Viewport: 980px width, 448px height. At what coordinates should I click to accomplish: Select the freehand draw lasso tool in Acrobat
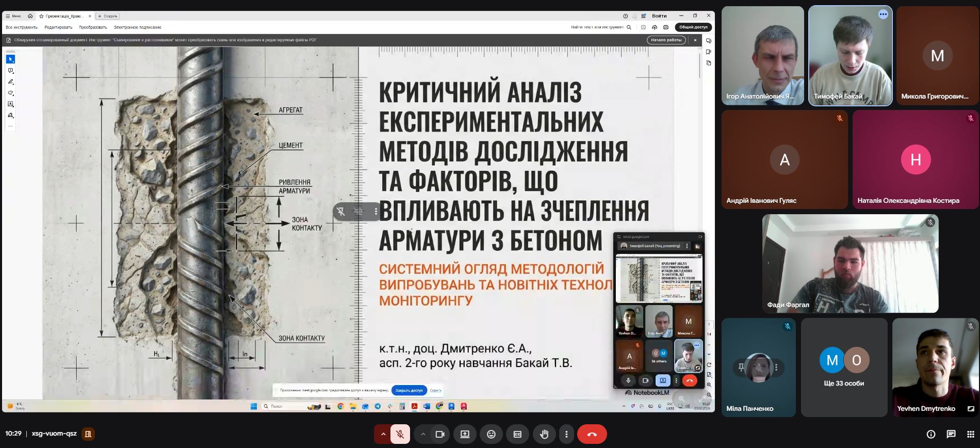pyautogui.click(x=10, y=93)
